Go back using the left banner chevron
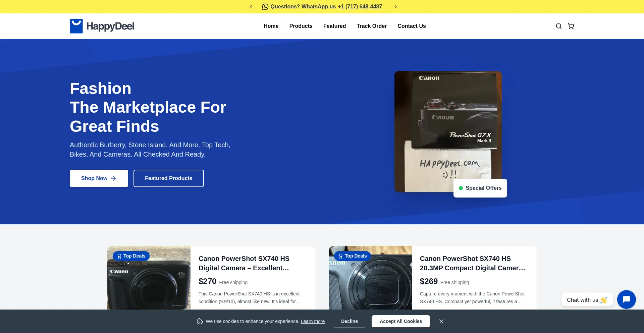Image resolution: width=644 pixels, height=333 pixels. [x=251, y=6]
